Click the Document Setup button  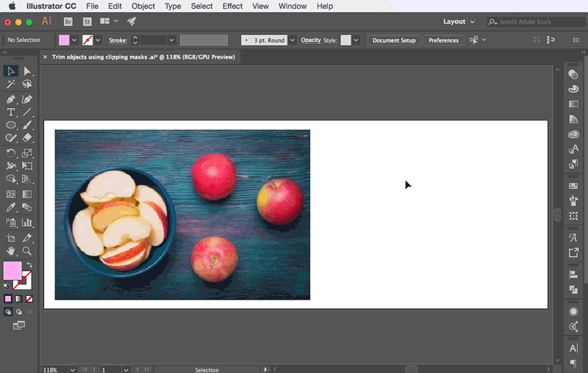tap(394, 40)
